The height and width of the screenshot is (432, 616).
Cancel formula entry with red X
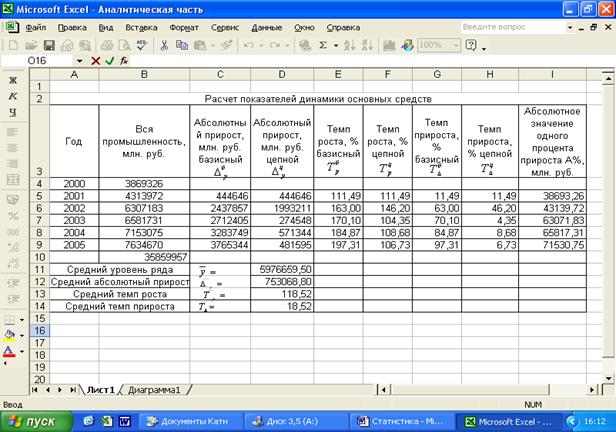(96, 61)
